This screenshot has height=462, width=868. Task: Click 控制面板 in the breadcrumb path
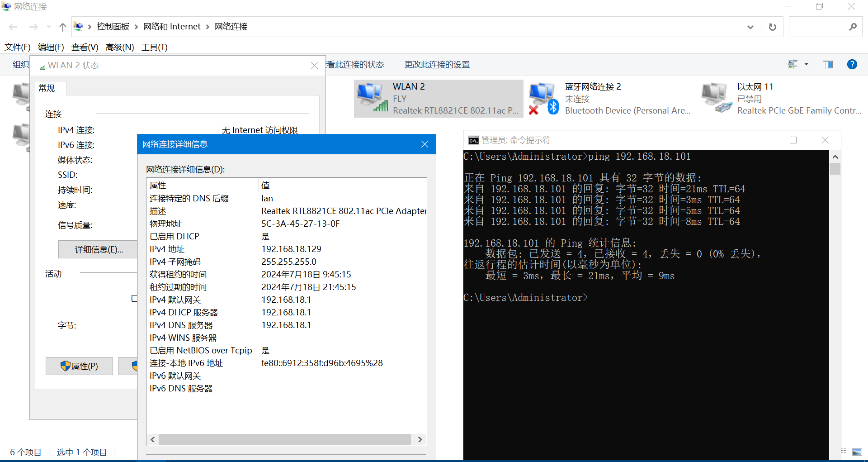tap(113, 27)
